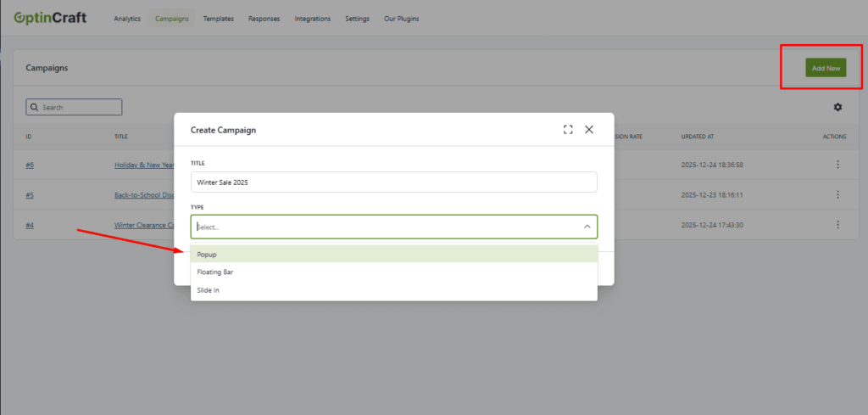Open actions menu for campaign #4
The width and height of the screenshot is (868, 415).
click(837, 225)
